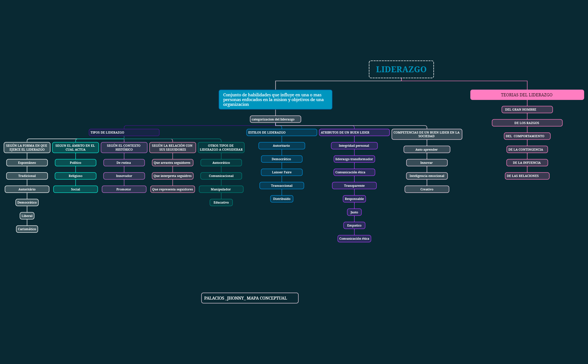This screenshot has width=588, height=364.
Task: Select the LIDERAZGO title node
Action: 401,69
